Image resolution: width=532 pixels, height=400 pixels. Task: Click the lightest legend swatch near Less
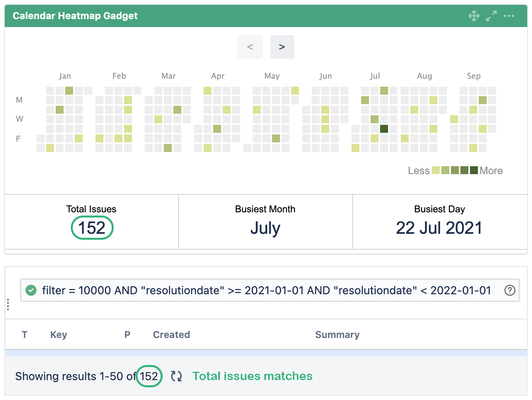tap(436, 171)
